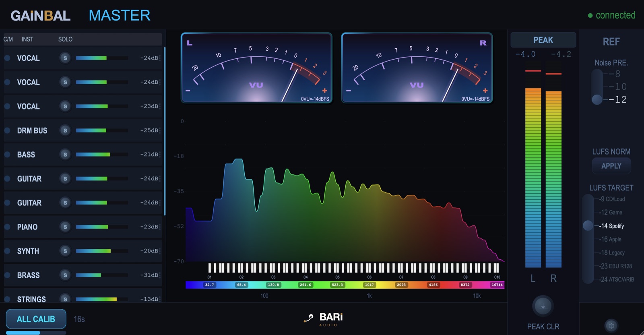
Task: Solo the SYNTH channel
Action: 65,251
